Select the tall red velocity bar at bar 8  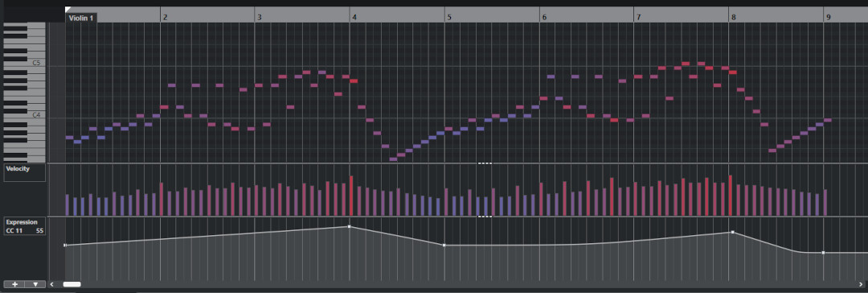[x=731, y=196]
